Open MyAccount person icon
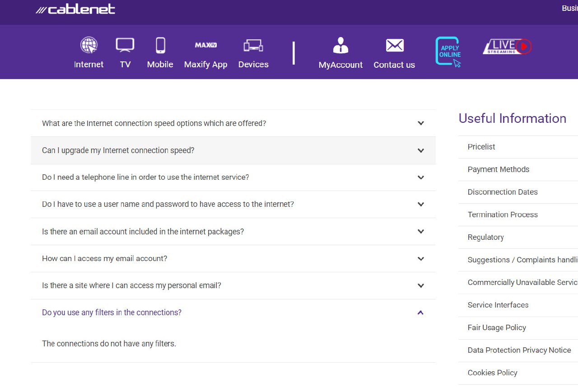578x392 pixels. coord(340,46)
